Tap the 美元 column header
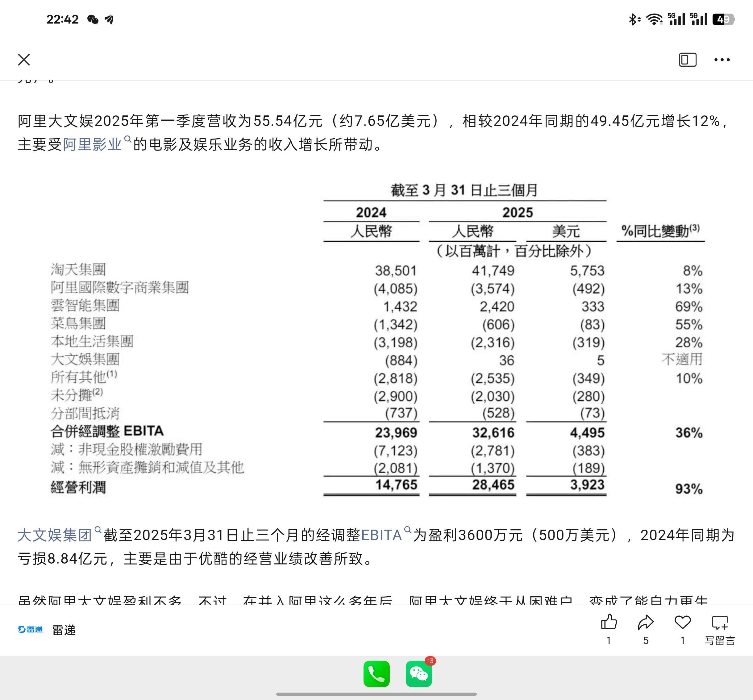 point(566,231)
